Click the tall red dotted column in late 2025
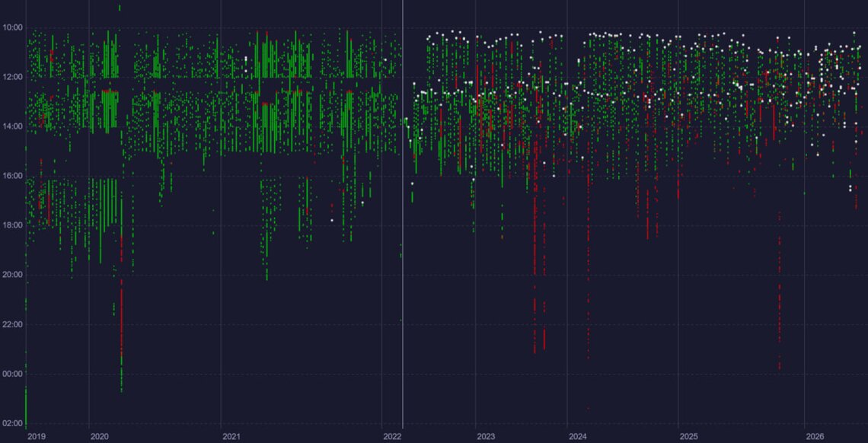Screen dimensions: 868x443 click(780, 290)
